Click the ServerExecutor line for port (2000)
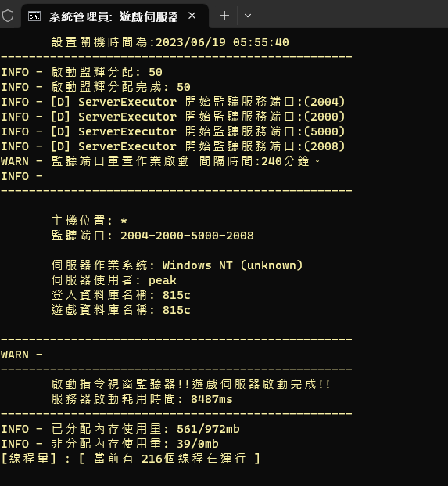 (x=173, y=117)
